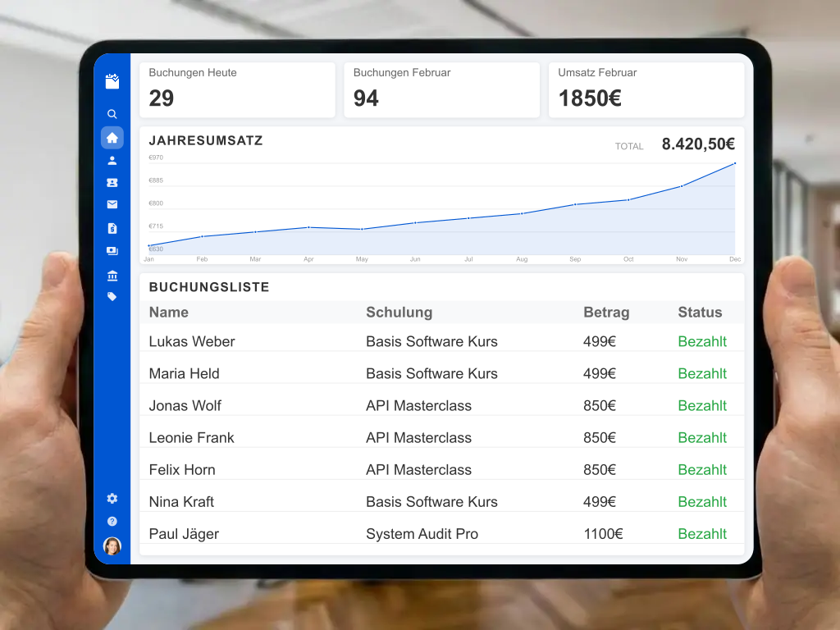
Task: Click the user profile avatar photo
Action: coord(112,546)
